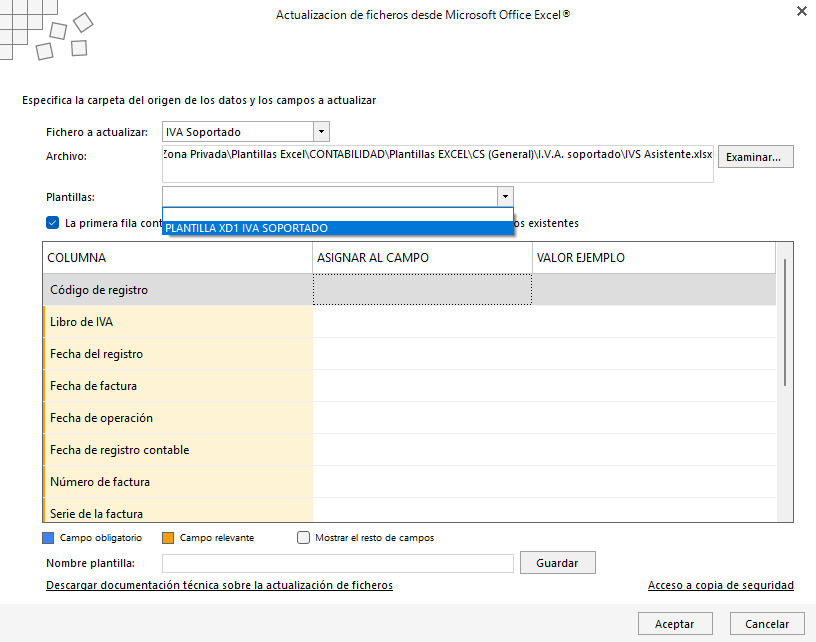This screenshot has width=816, height=642.
Task: Select the Fecha de registro contable row
Action: tap(409, 450)
